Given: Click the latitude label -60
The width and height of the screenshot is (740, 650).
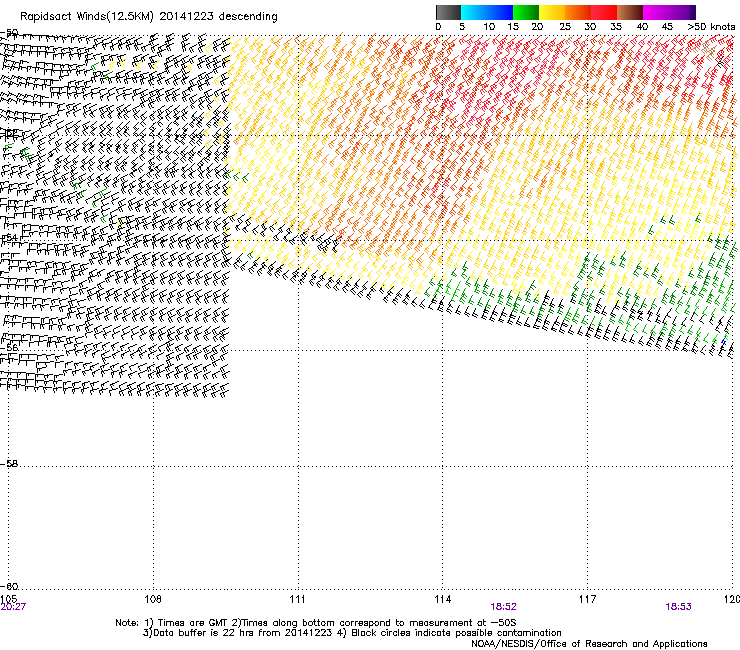Looking at the screenshot, I should [9, 586].
